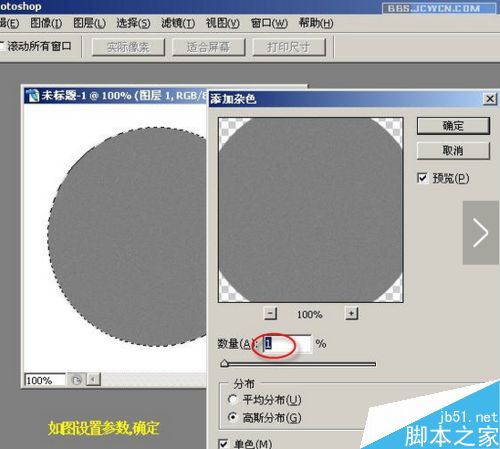The height and width of the screenshot is (449, 500).
Task: Open the 图层(L) menu
Action: (89, 23)
